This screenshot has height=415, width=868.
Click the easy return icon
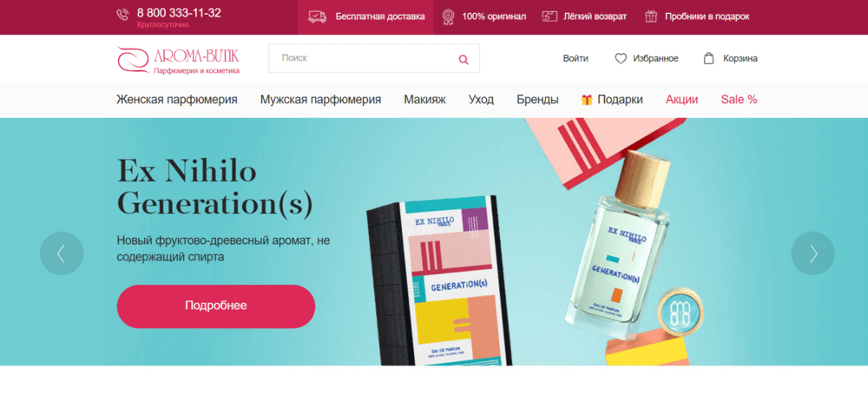click(549, 16)
